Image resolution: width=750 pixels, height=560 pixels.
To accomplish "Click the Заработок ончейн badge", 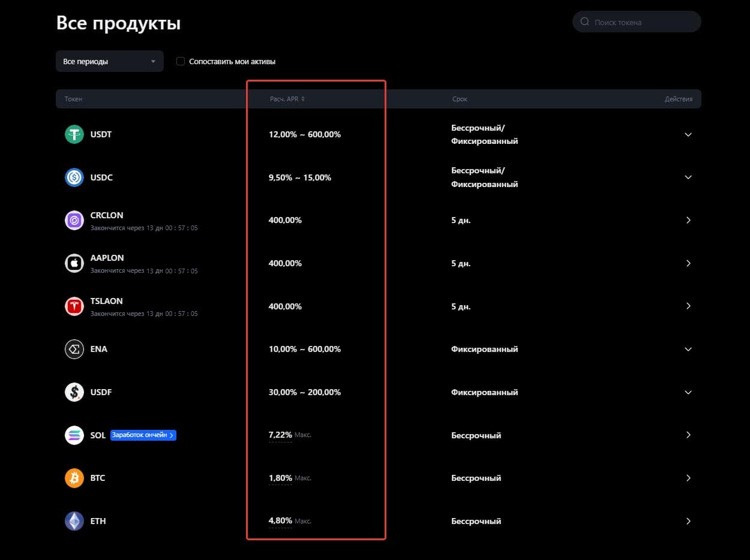I will pyautogui.click(x=143, y=435).
